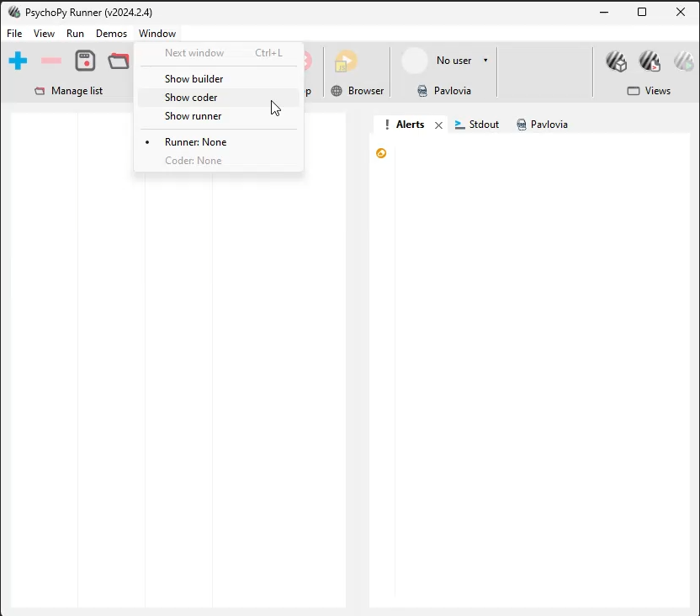
Task: Choose 'Show coder' from the Window menu
Action: (191, 98)
